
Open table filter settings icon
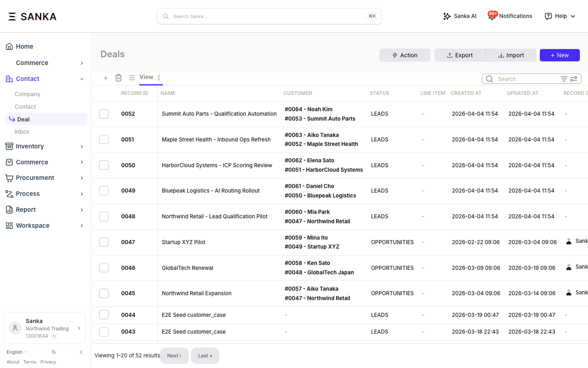point(574,79)
